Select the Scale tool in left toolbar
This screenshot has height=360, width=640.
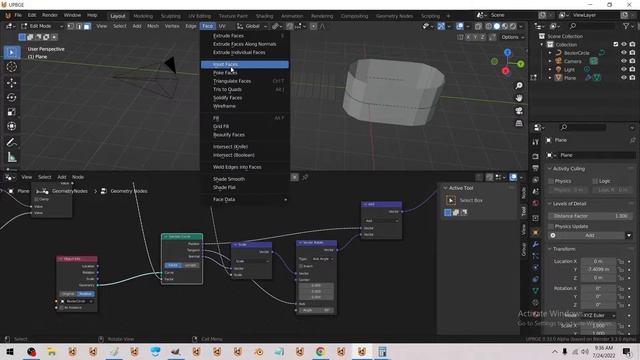point(11,112)
